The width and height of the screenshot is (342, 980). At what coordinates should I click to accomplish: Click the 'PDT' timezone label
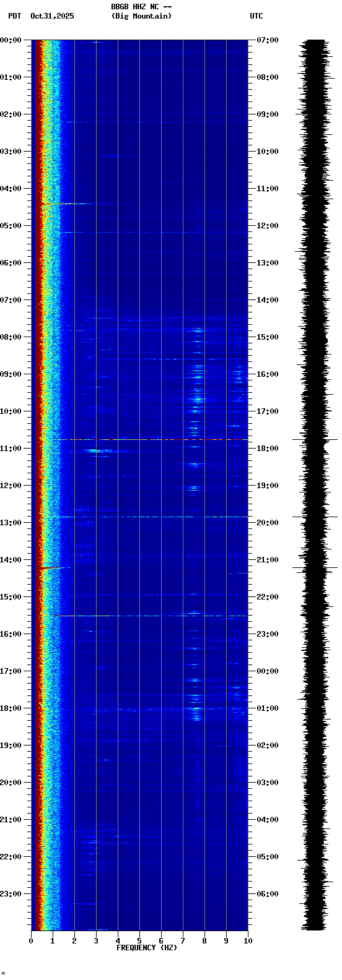(x=14, y=16)
